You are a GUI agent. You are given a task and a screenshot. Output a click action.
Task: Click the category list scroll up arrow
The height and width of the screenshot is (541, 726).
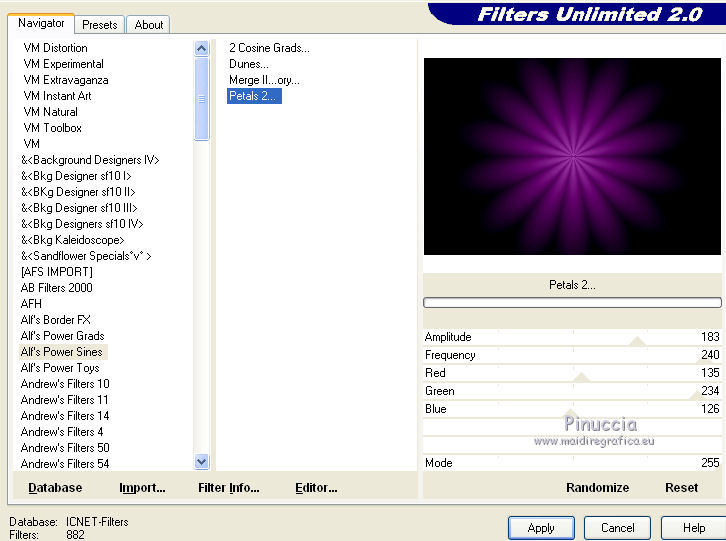pyautogui.click(x=201, y=48)
